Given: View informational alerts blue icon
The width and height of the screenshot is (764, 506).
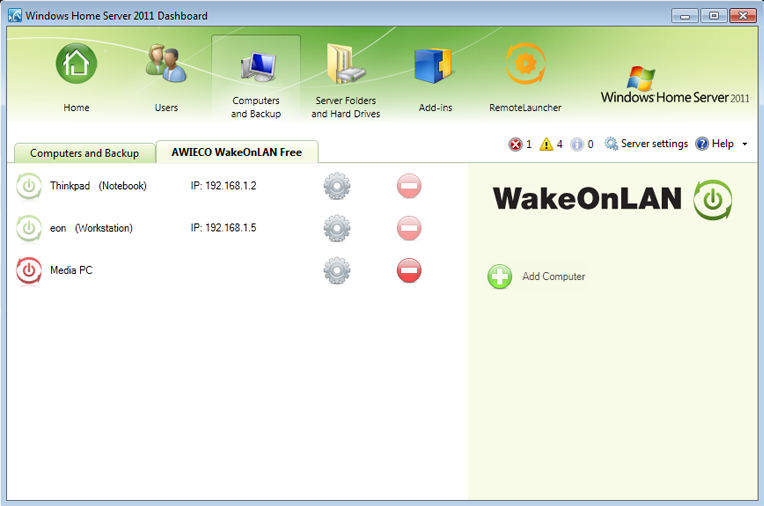Looking at the screenshot, I should coord(577,144).
